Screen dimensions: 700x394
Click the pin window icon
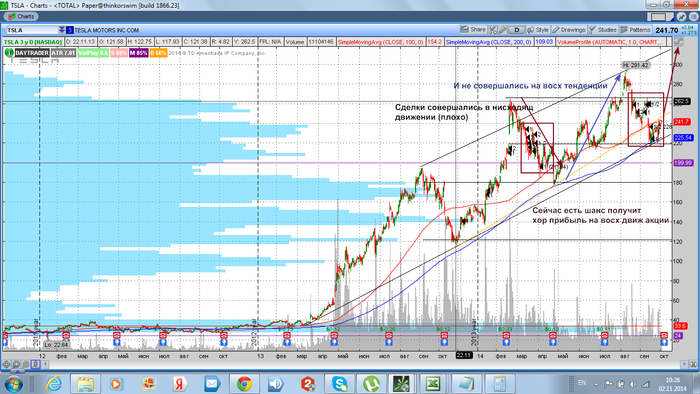[x=682, y=17]
